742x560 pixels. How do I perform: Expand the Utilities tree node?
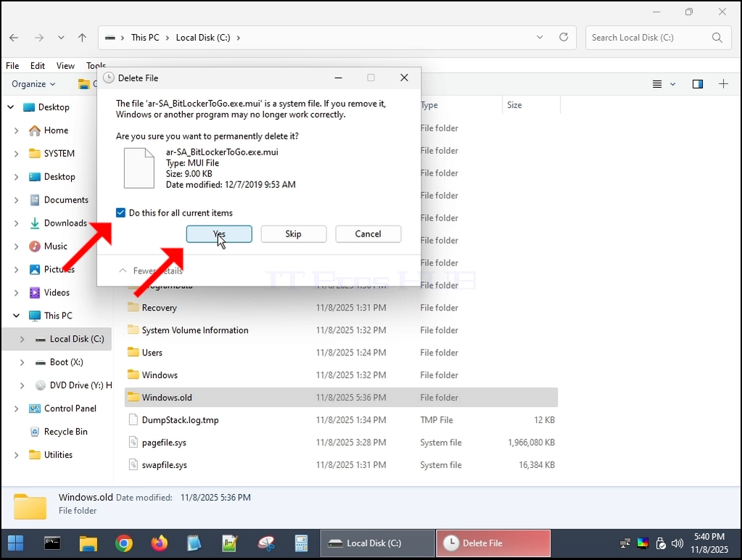tap(16, 455)
